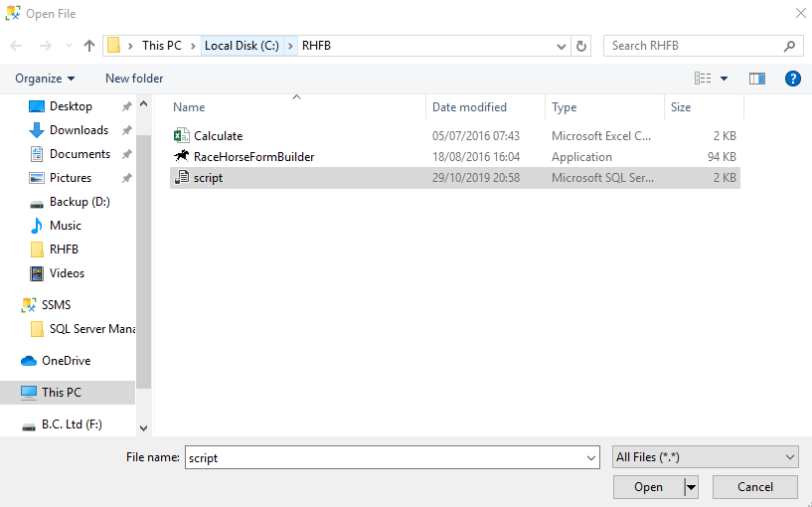
Task: Click the Help question mark icon
Action: 792,79
